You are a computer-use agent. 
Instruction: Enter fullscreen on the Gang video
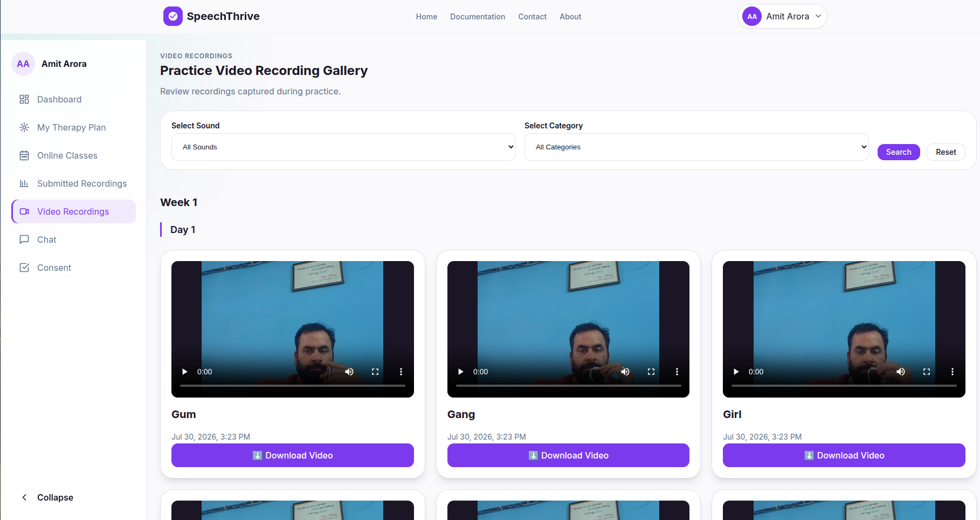(x=651, y=372)
